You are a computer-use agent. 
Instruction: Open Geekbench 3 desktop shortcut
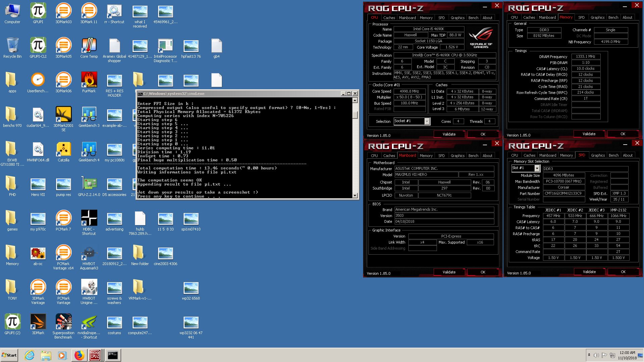click(89, 117)
